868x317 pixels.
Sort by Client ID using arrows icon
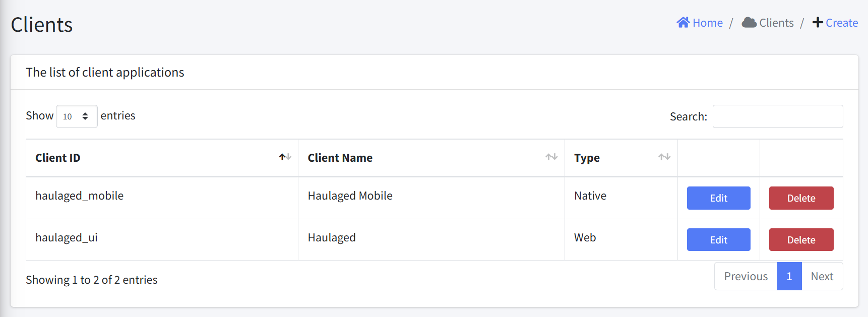[x=285, y=157]
